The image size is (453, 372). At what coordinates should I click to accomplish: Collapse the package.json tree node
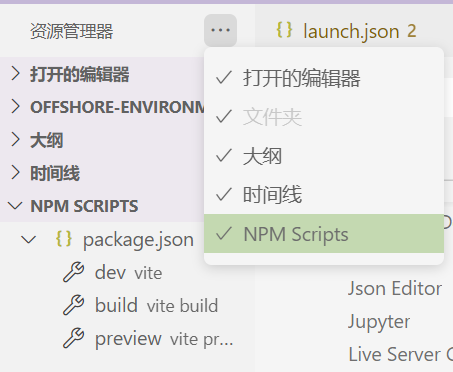[x=29, y=239]
